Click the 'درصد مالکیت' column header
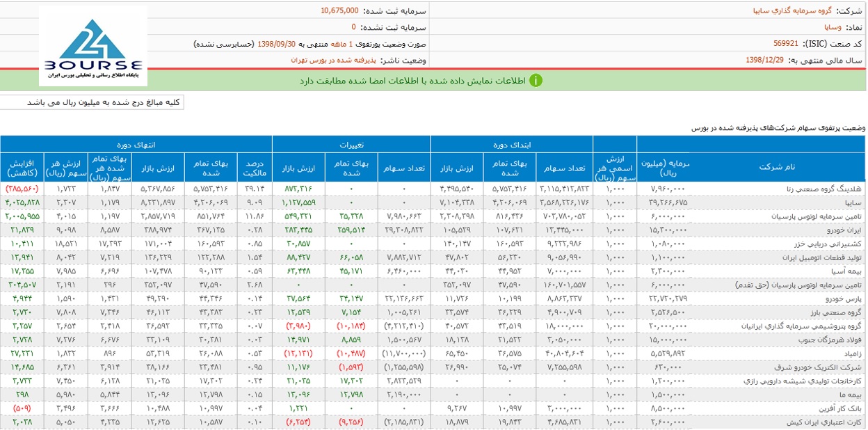This screenshot has width=868, height=430. [254, 167]
